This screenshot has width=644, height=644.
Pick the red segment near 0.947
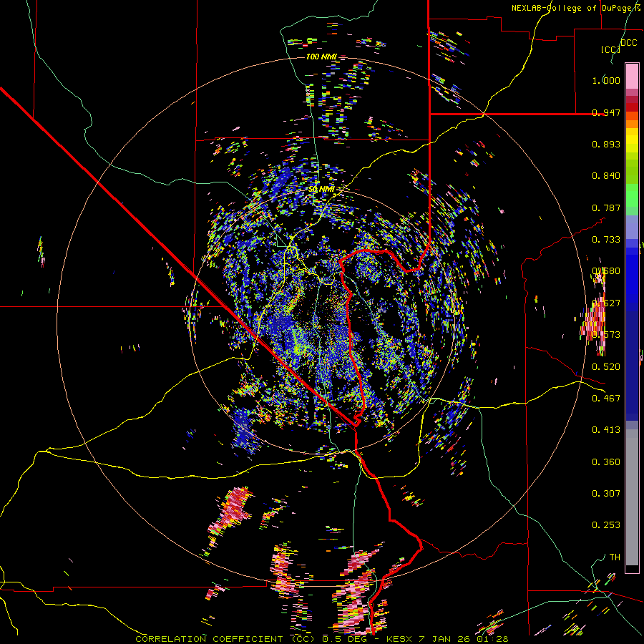click(x=632, y=107)
